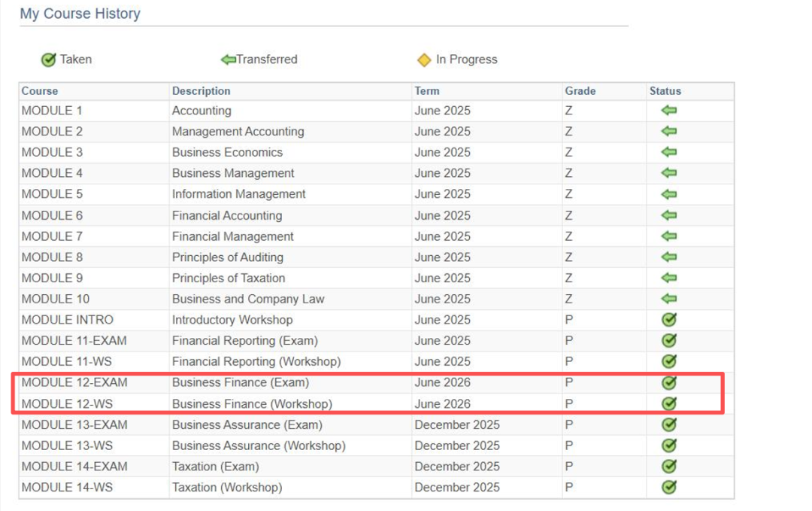
Task: Click the Information Management description
Action: tap(239, 194)
